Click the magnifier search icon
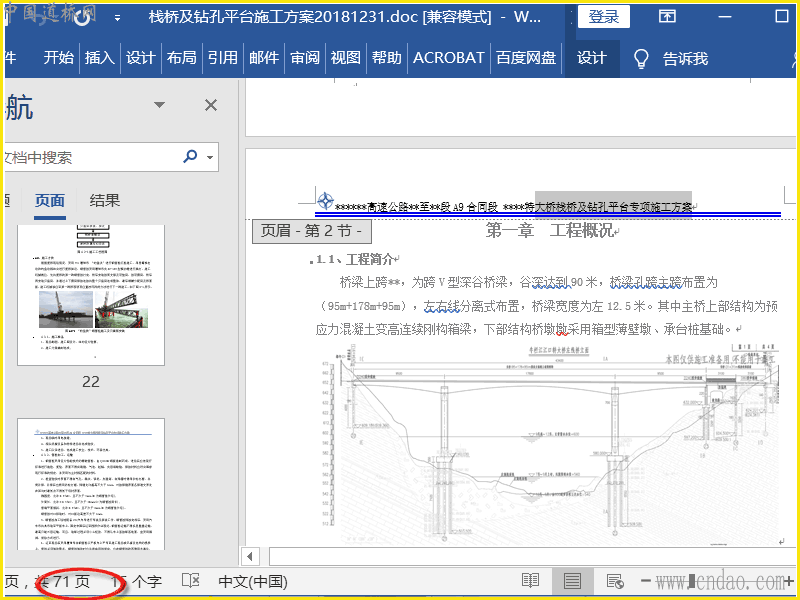 pos(190,156)
